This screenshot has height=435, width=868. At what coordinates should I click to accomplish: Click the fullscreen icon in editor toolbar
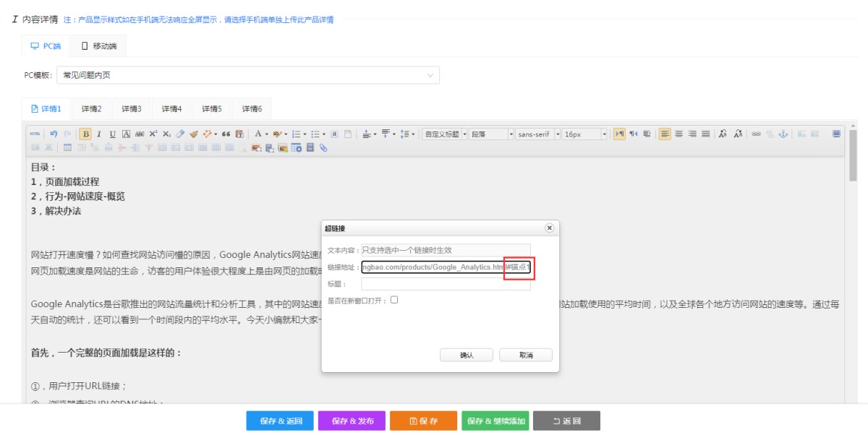(836, 134)
